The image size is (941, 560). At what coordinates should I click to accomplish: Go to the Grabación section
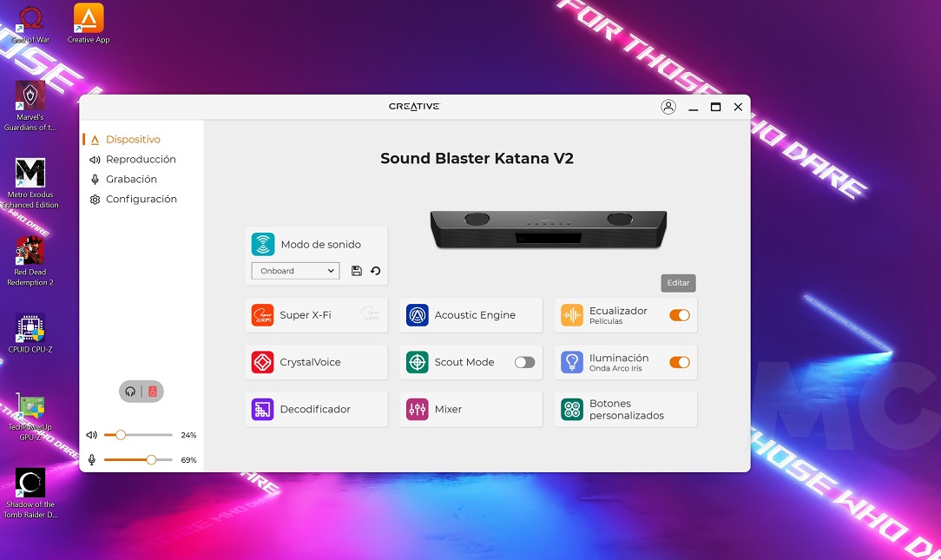[131, 180]
